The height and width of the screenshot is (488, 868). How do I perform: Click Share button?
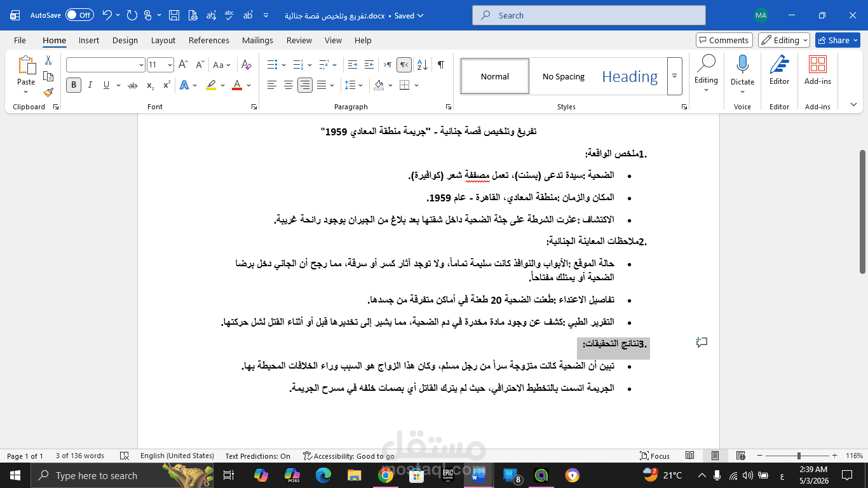837,40
